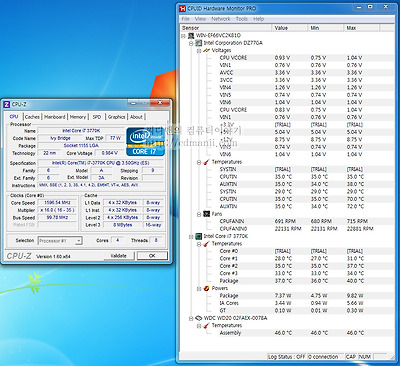Select the CPU tab in CPU-Z

(x=14, y=116)
